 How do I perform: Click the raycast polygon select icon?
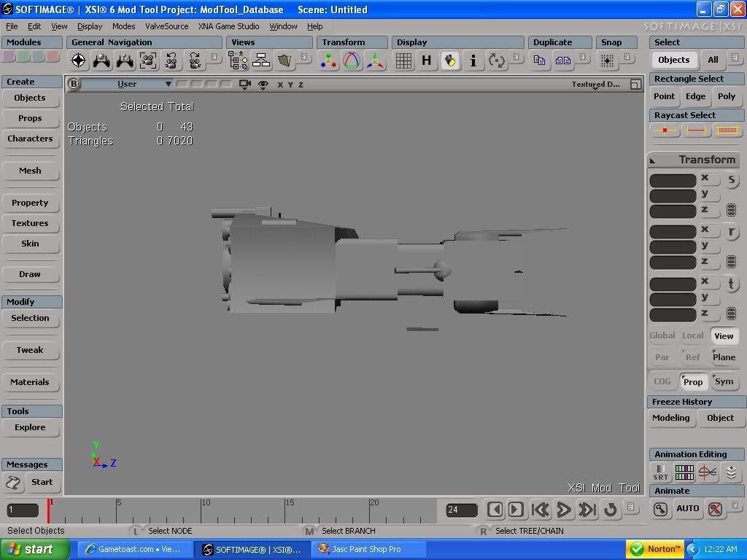(727, 130)
